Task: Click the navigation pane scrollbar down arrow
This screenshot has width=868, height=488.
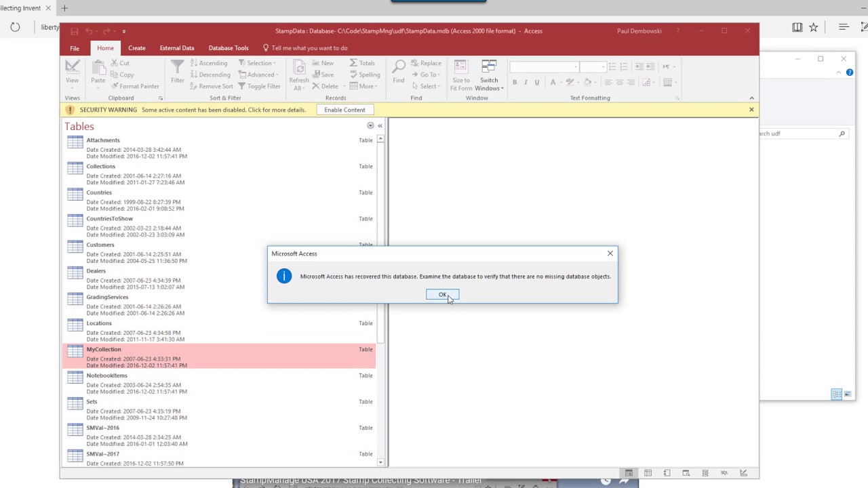Action: click(380, 462)
